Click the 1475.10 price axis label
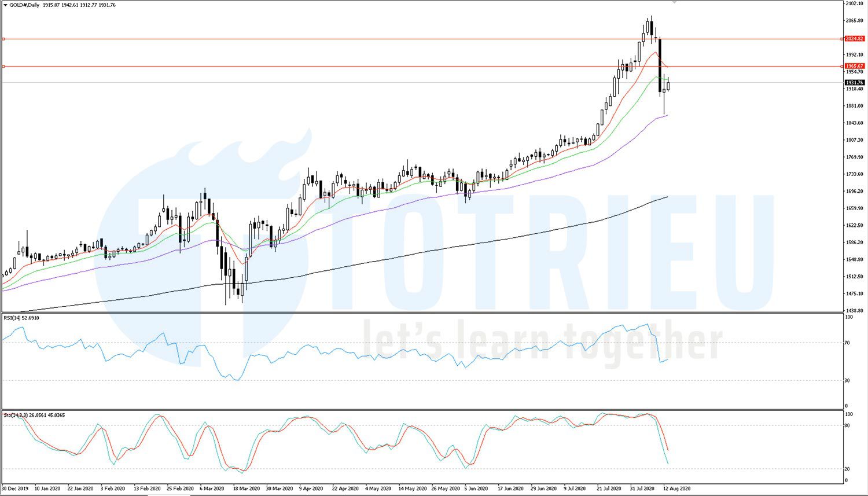 pyautogui.click(x=854, y=294)
